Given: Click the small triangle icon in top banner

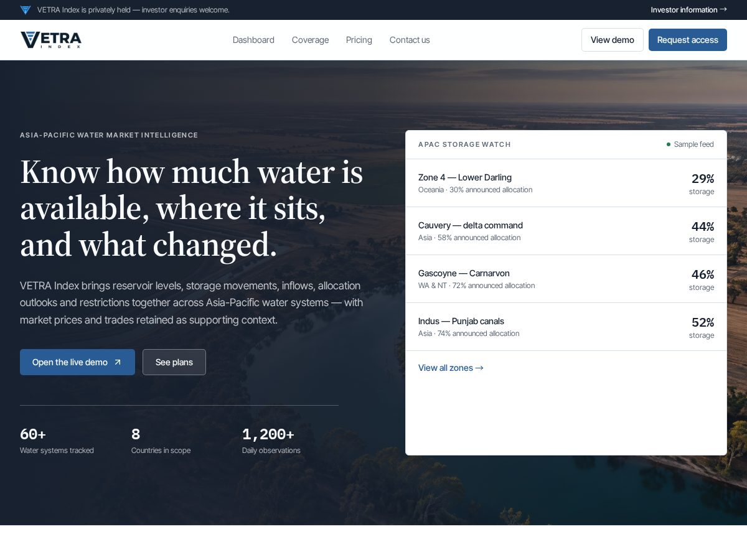Looking at the screenshot, I should (26, 10).
